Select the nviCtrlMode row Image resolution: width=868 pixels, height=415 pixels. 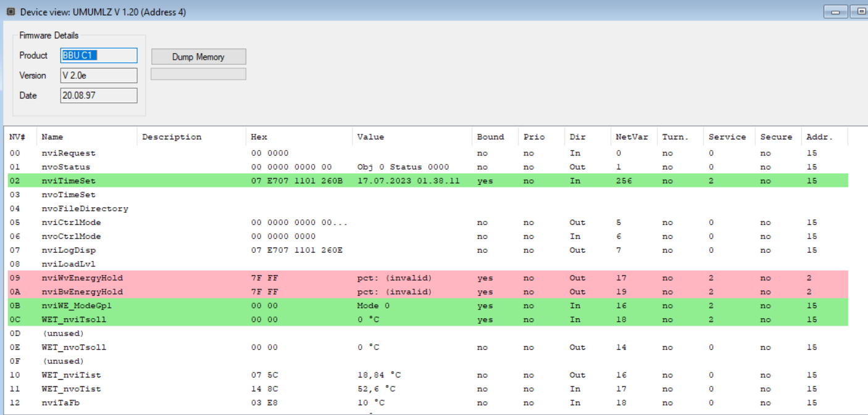427,223
